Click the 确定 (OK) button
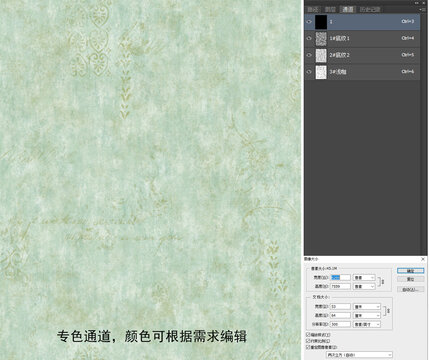 coord(410,271)
